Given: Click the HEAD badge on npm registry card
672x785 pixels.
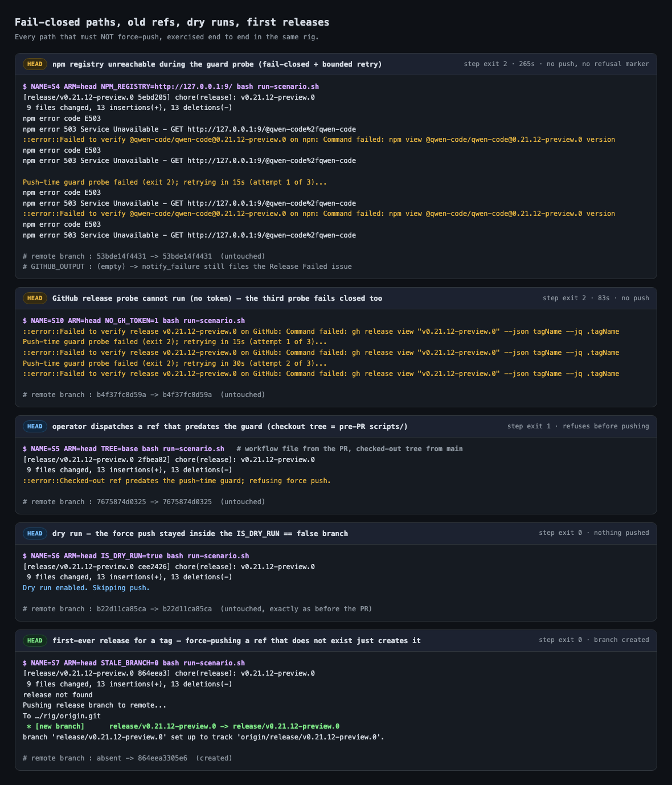Looking at the screenshot, I should click(35, 64).
